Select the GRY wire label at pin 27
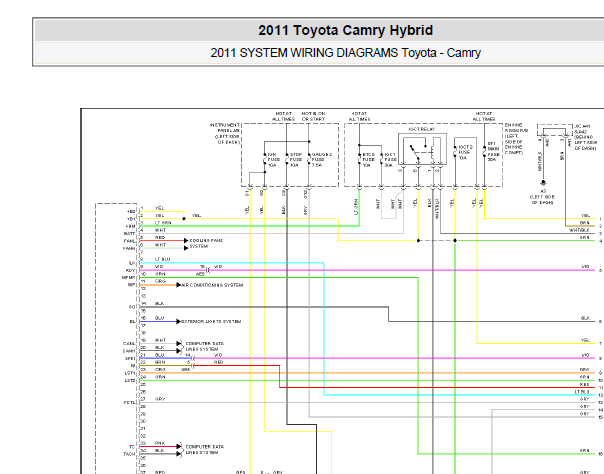Viewport: 604px width, 474px height. pos(160,399)
